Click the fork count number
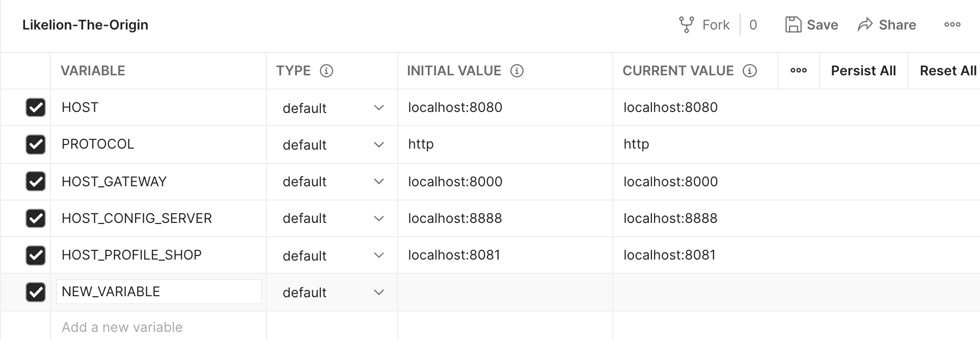980x340 pixels. point(753,24)
